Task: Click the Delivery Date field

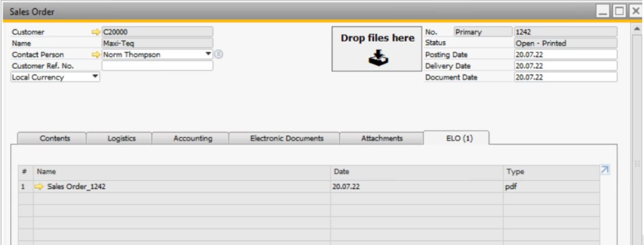Action: pos(566,66)
